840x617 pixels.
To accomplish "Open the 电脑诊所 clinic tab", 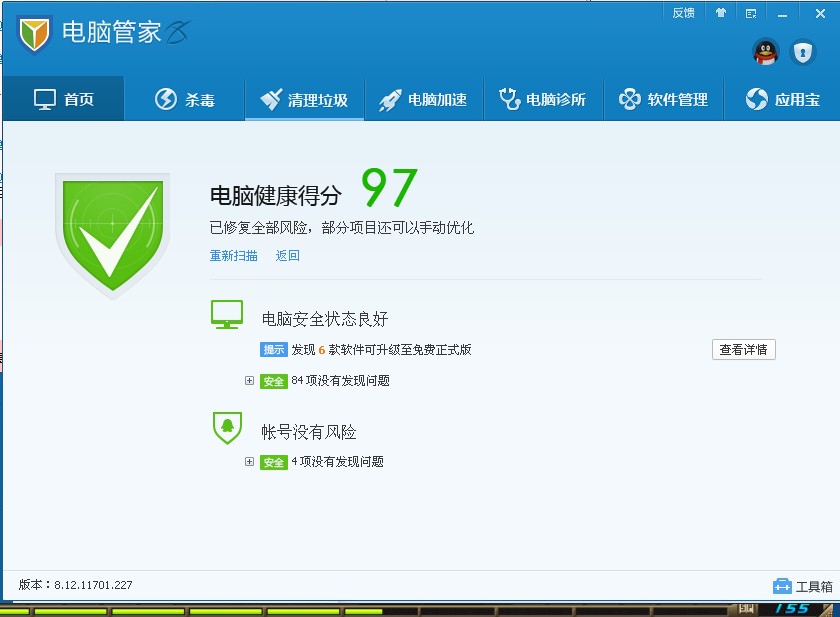I will tap(543, 99).
